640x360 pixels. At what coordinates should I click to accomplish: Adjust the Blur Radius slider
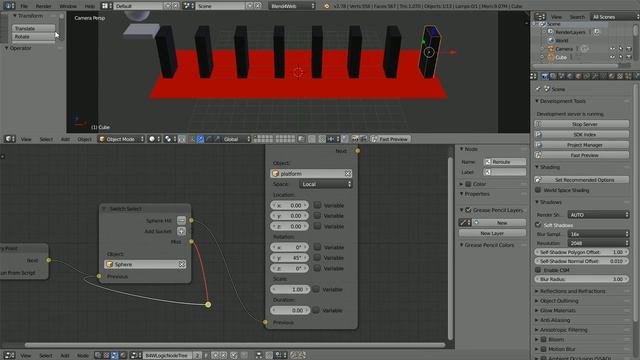click(x=582, y=279)
